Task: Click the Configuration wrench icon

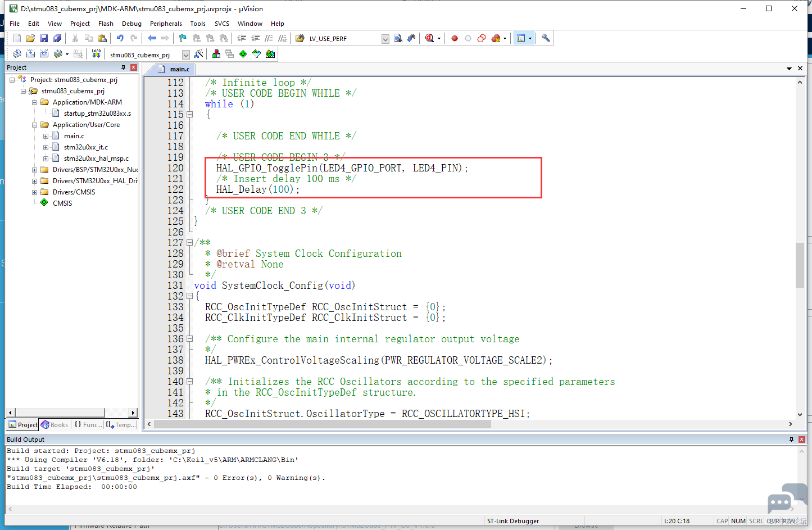Action: click(545, 38)
